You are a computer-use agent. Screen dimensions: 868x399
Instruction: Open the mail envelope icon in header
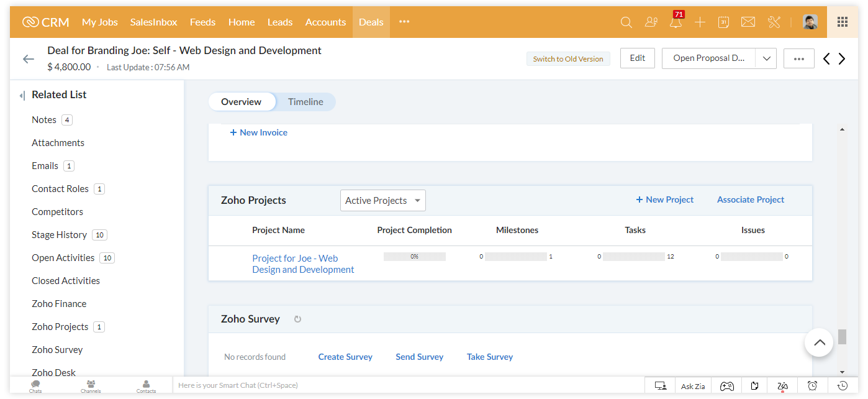pyautogui.click(x=748, y=22)
